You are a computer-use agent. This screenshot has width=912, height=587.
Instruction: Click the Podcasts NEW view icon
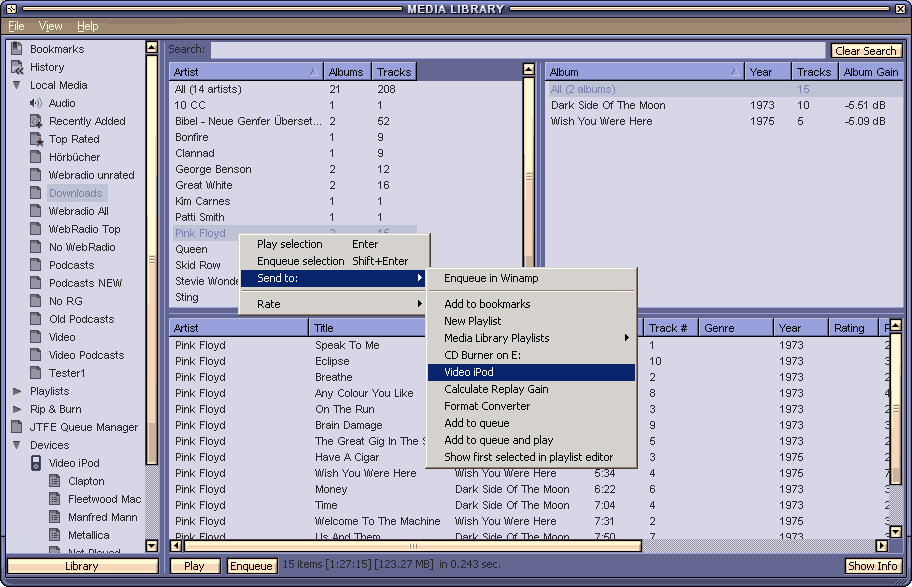pyautogui.click(x=35, y=283)
